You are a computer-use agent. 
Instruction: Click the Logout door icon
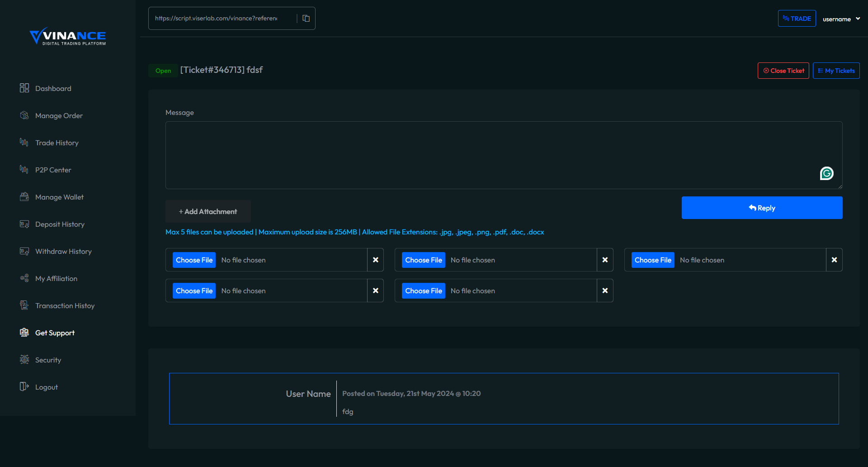(24, 387)
